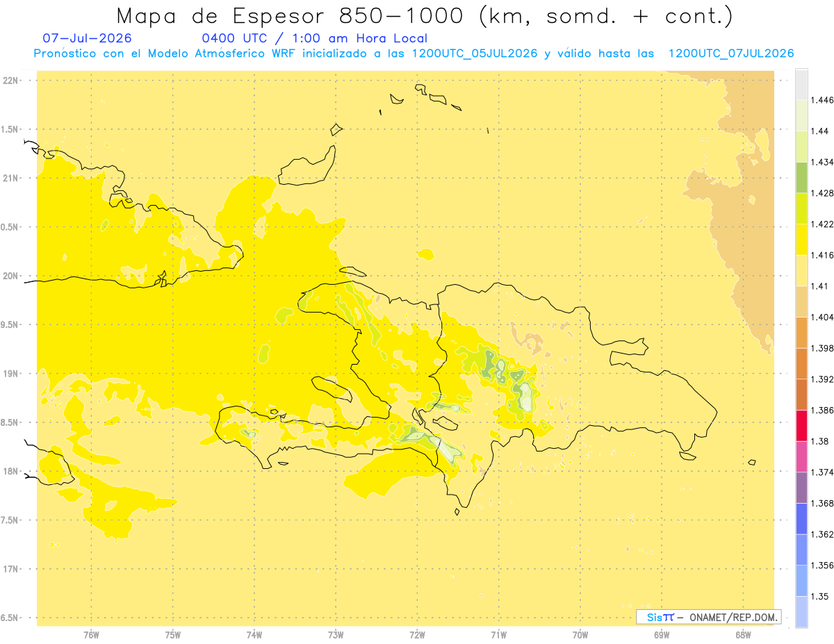Click the light gray swatch above 1.446

(801, 84)
